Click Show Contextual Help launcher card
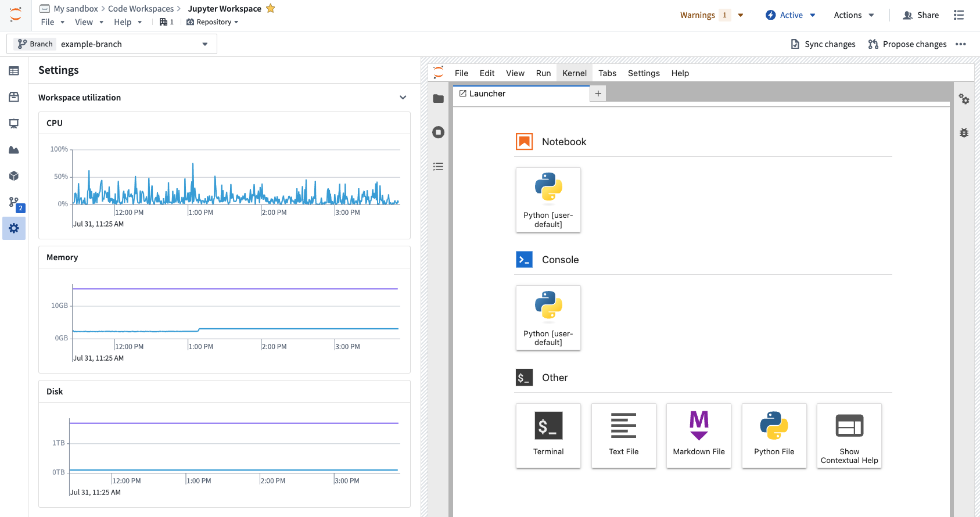The width and height of the screenshot is (980, 517). tap(849, 436)
